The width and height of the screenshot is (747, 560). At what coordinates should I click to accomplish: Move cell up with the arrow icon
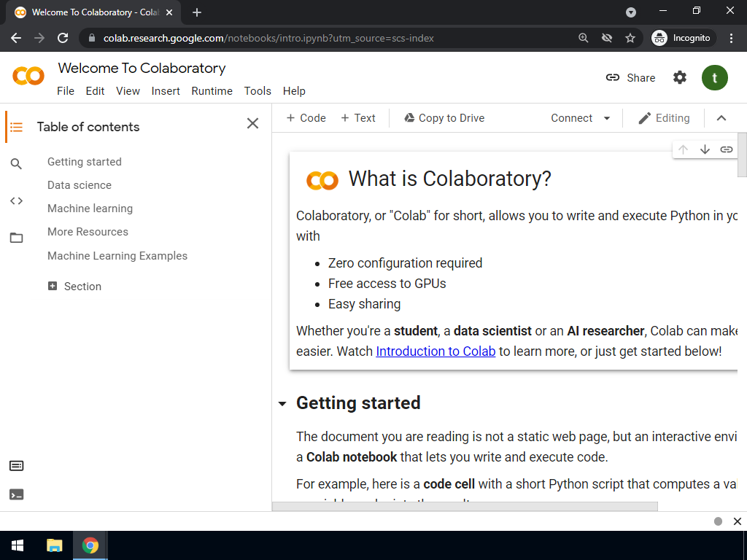click(683, 149)
